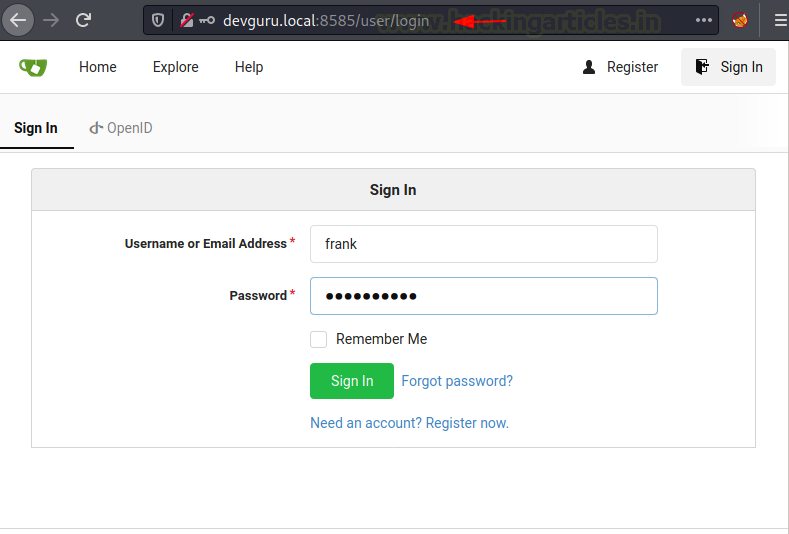789x534 pixels.
Task: Open the Firefox hamburger menu
Action: (781, 20)
